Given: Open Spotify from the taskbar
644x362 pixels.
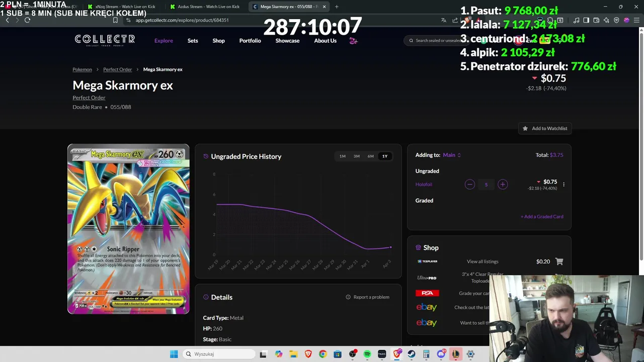Looking at the screenshot, I should 367,354.
